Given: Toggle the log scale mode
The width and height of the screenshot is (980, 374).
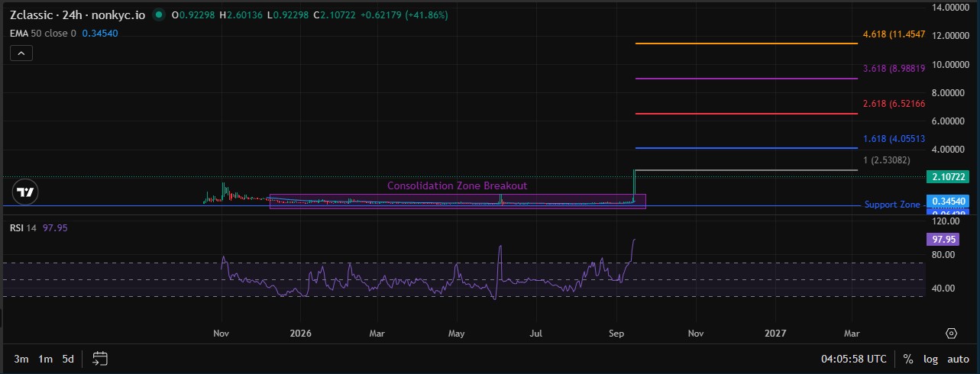Looking at the screenshot, I should point(930,359).
